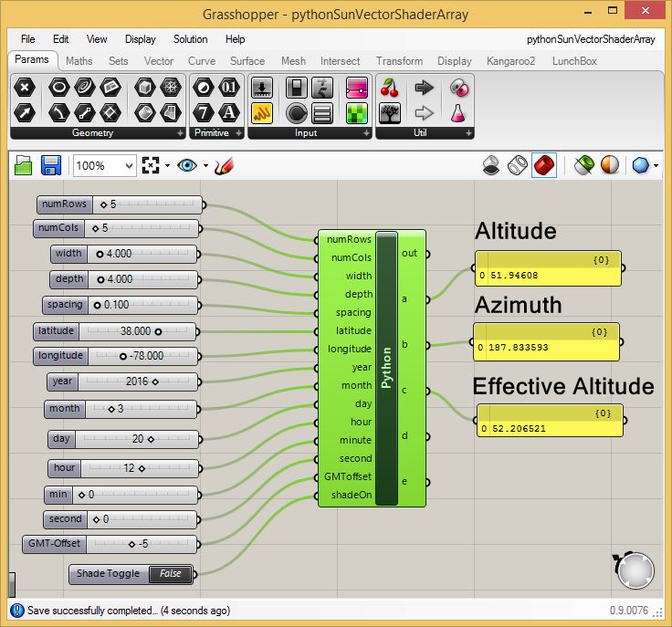
Task: Select the Panel component icon (letter A)
Action: pos(229,113)
